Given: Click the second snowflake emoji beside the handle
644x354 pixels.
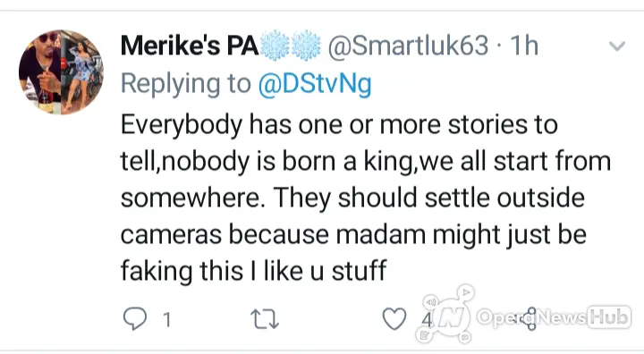Looking at the screenshot, I should pos(306,46).
